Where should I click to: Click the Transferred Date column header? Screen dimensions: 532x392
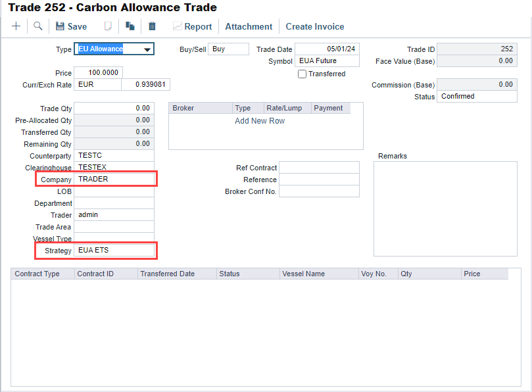coord(168,274)
